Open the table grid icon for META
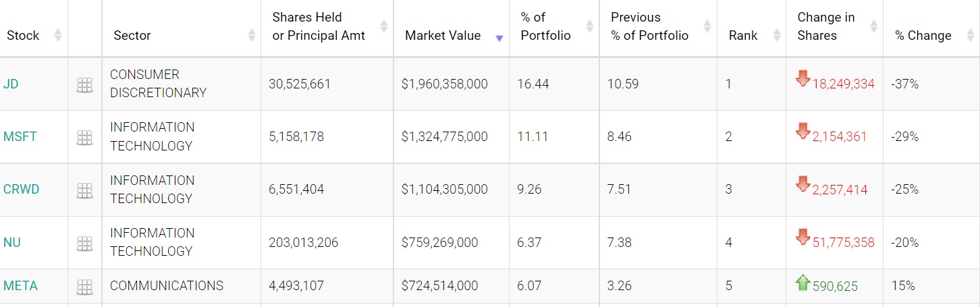 [84, 287]
